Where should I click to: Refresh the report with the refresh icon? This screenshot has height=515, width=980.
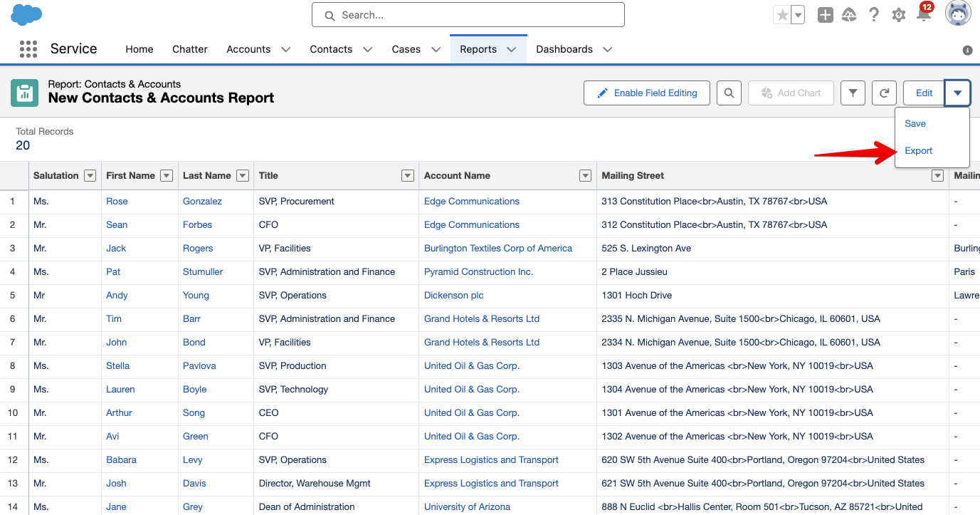[x=884, y=93]
